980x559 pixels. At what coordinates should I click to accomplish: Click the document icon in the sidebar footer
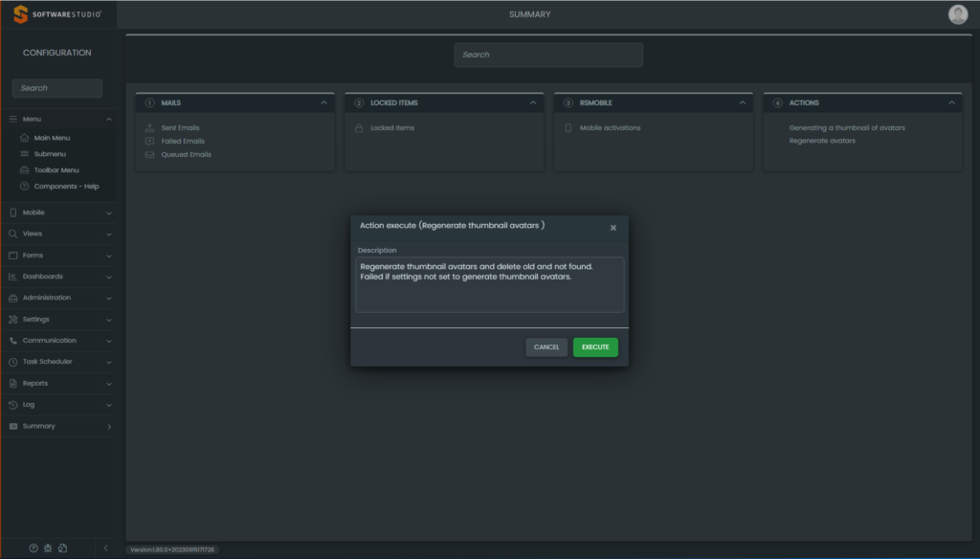[62, 548]
